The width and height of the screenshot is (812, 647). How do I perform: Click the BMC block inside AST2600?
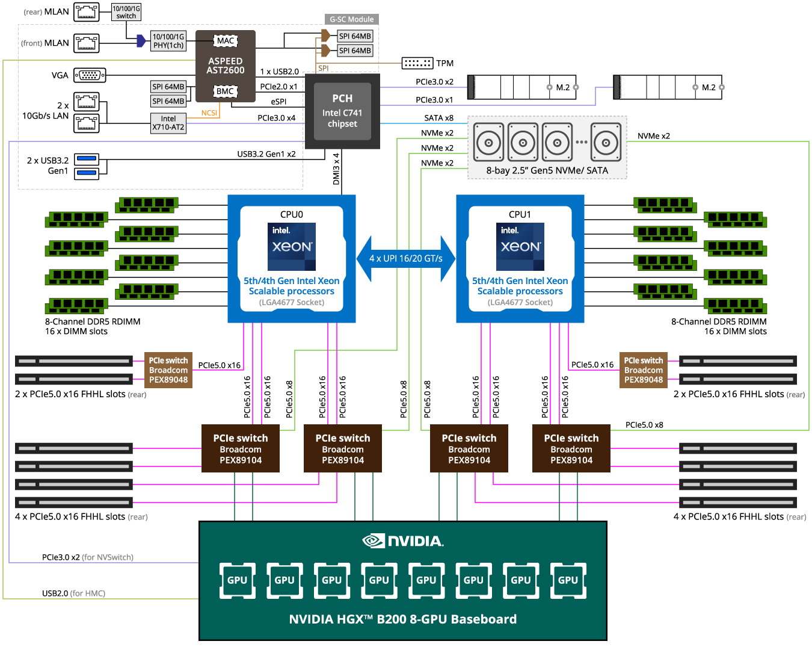226,91
